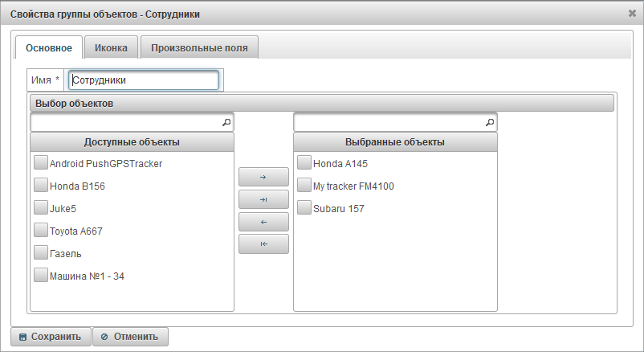Switch to the Иконка tab

[x=111, y=47]
